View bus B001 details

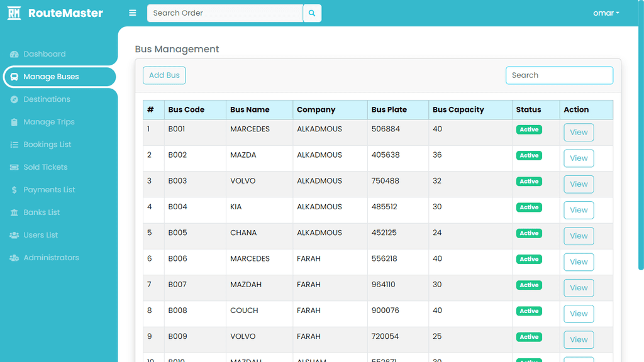(x=579, y=132)
